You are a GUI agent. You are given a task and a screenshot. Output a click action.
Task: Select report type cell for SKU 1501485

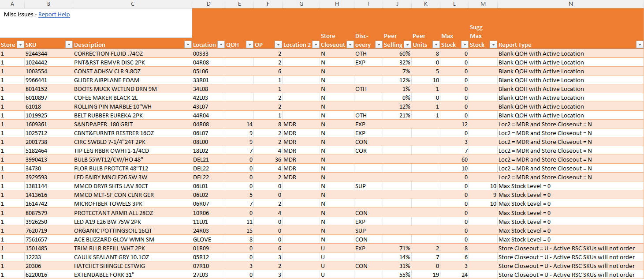coord(570,248)
